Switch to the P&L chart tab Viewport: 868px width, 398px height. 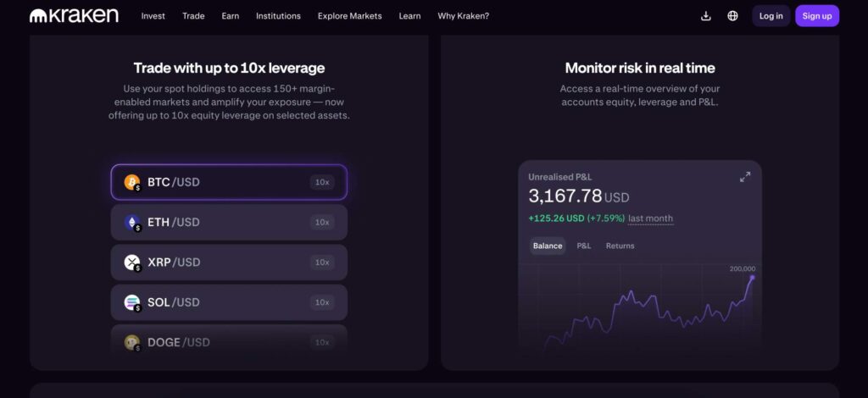584,246
